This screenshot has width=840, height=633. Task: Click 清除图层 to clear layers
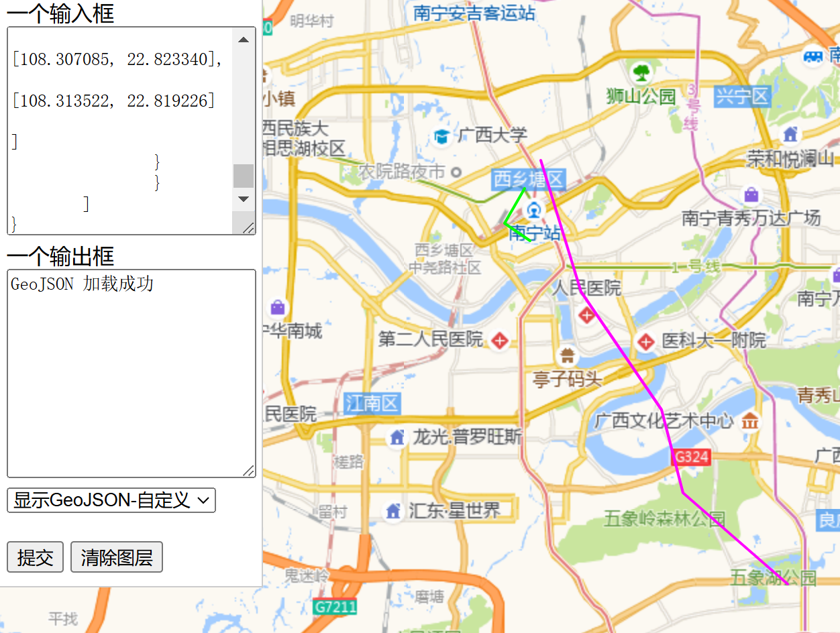[x=116, y=557]
